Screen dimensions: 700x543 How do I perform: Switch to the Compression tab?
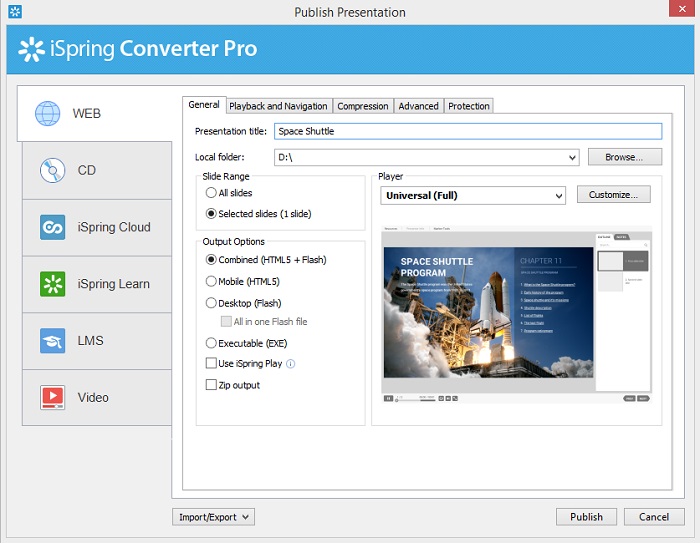[x=363, y=106]
